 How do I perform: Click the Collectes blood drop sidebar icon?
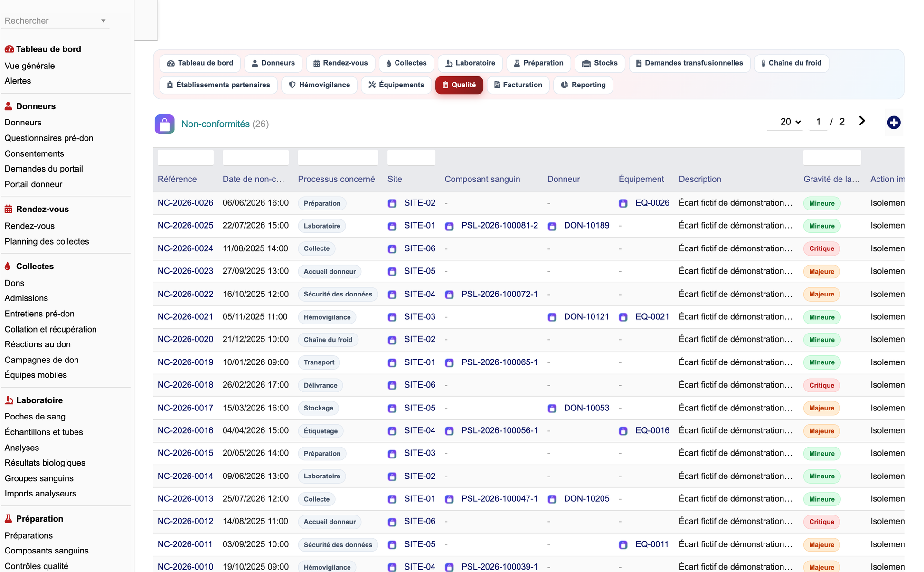(8, 266)
